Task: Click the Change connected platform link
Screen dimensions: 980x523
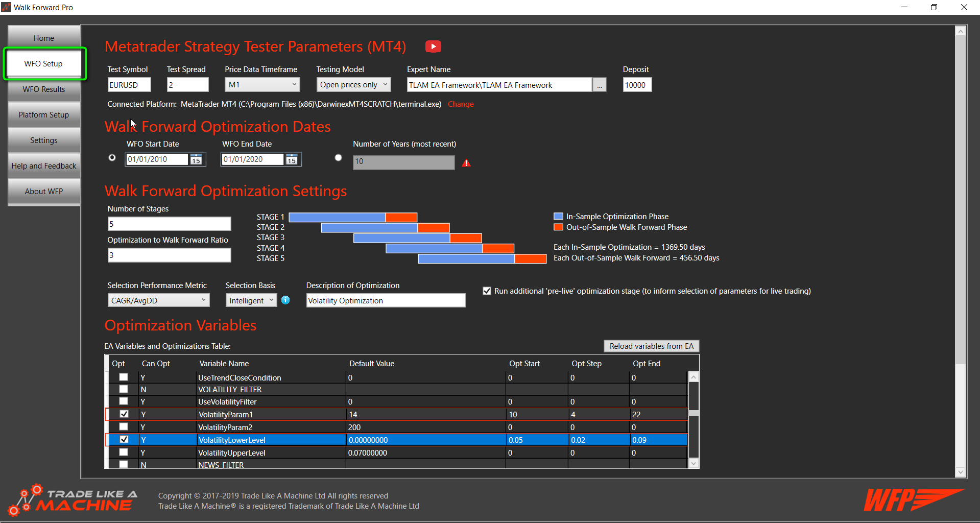Action: click(461, 104)
